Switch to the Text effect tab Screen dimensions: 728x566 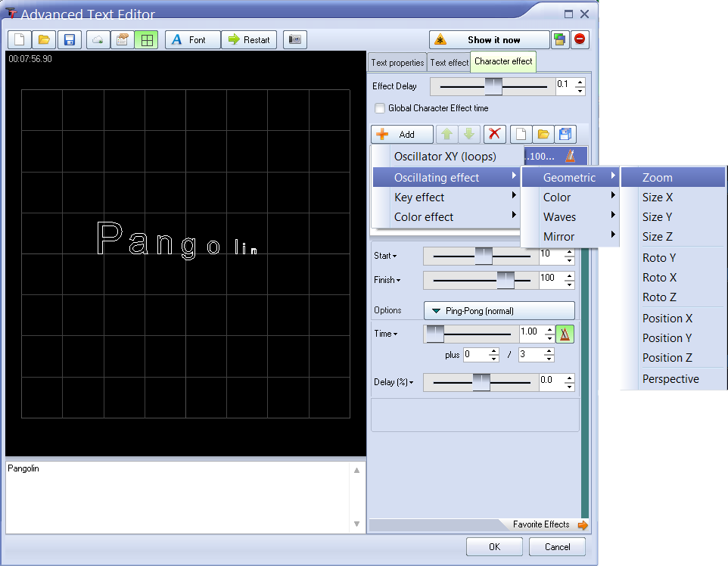coord(449,63)
